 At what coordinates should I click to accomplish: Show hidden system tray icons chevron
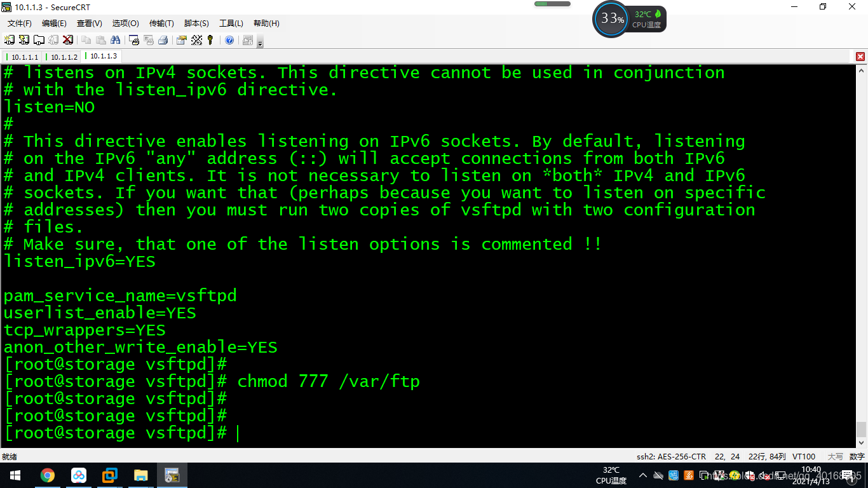click(x=642, y=475)
